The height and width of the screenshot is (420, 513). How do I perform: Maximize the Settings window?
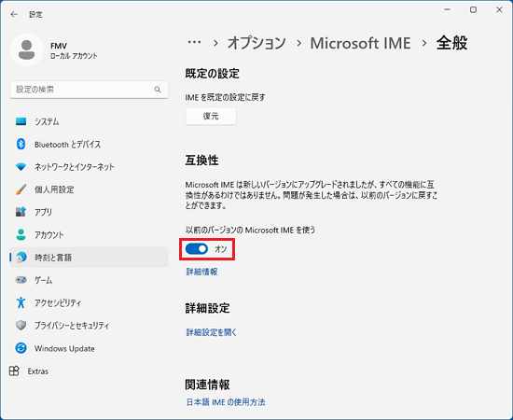(473, 10)
